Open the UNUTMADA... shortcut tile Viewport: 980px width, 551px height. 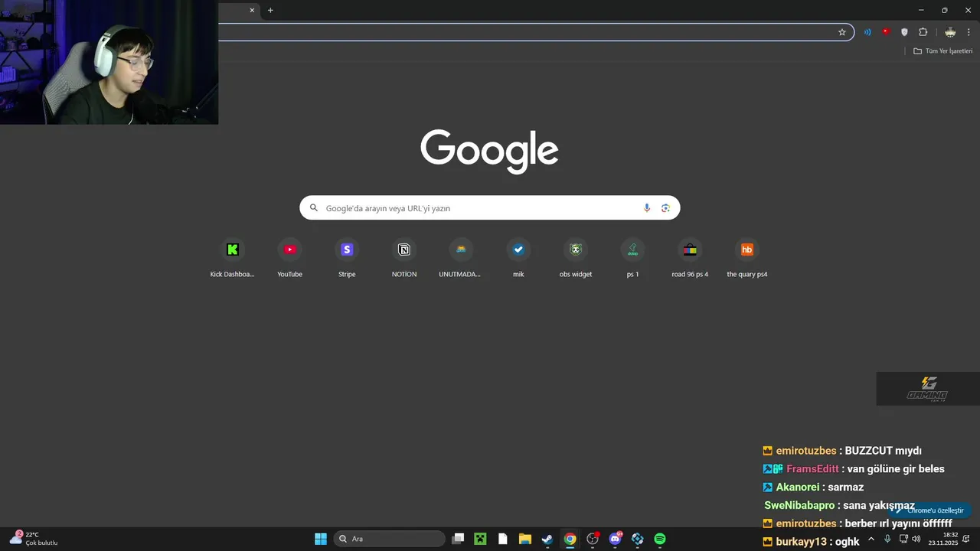click(x=461, y=258)
